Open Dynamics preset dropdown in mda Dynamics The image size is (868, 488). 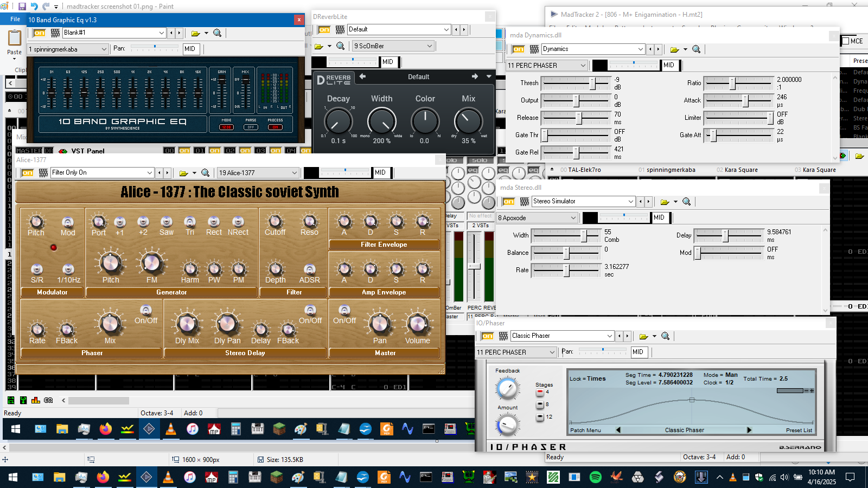point(593,49)
